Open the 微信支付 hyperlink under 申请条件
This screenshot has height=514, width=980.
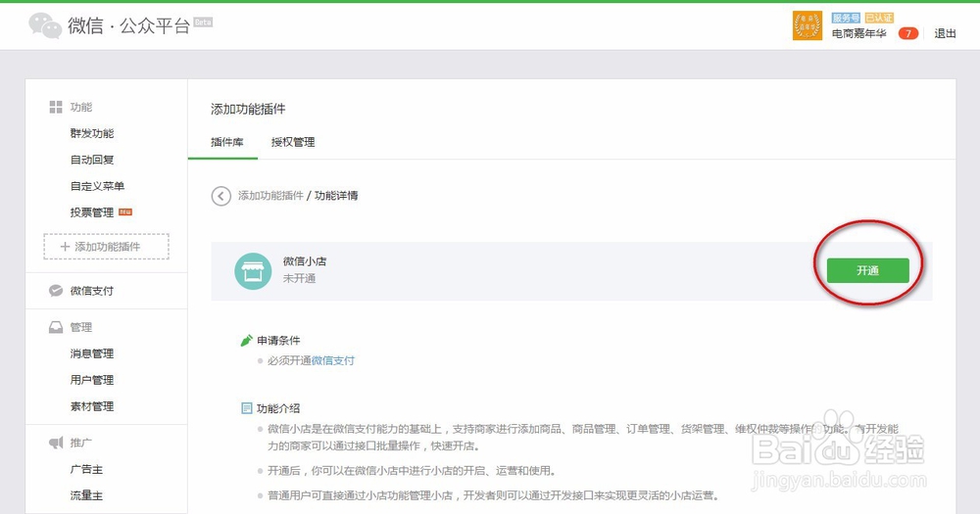[333, 360]
